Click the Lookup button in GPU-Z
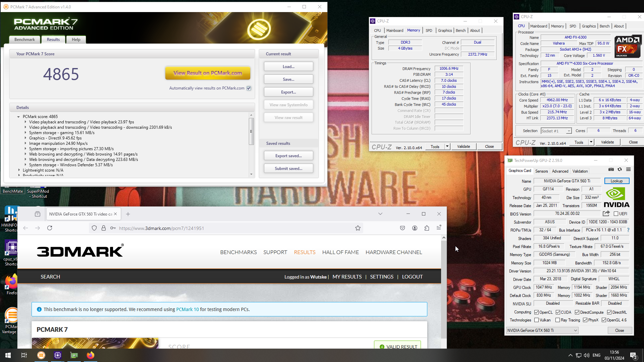Screen dimensions: 644x362 tap(616, 181)
